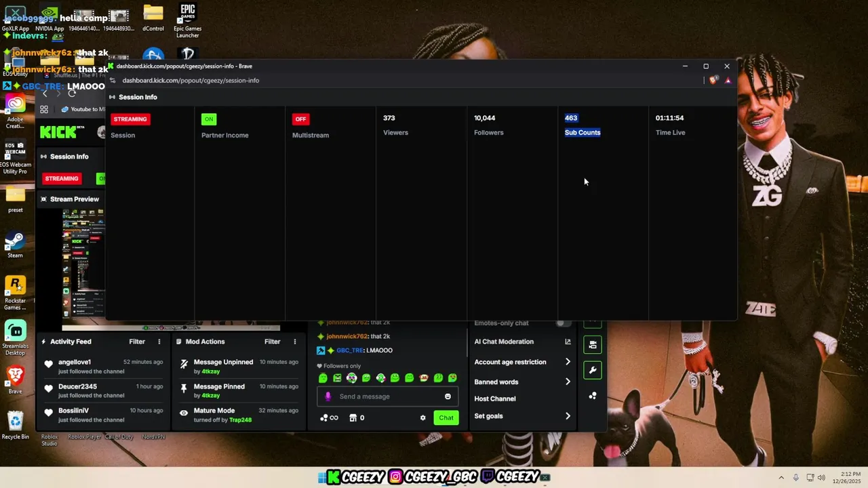Image resolution: width=868 pixels, height=488 pixels.
Task: Launch Steam from the desktop
Action: pos(15,245)
